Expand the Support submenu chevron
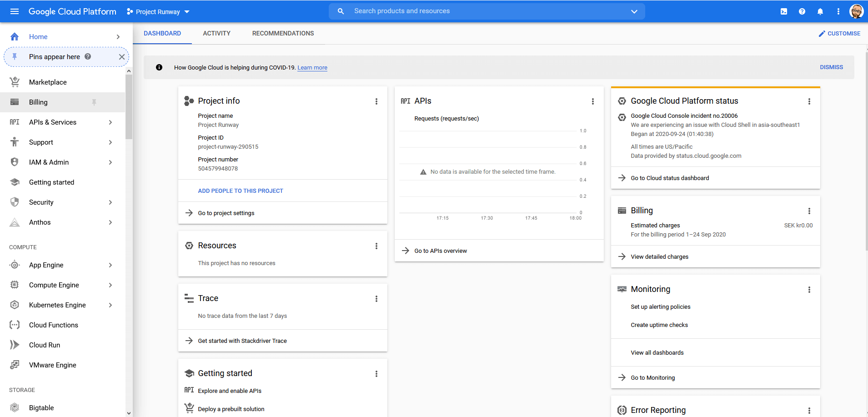 pos(110,142)
